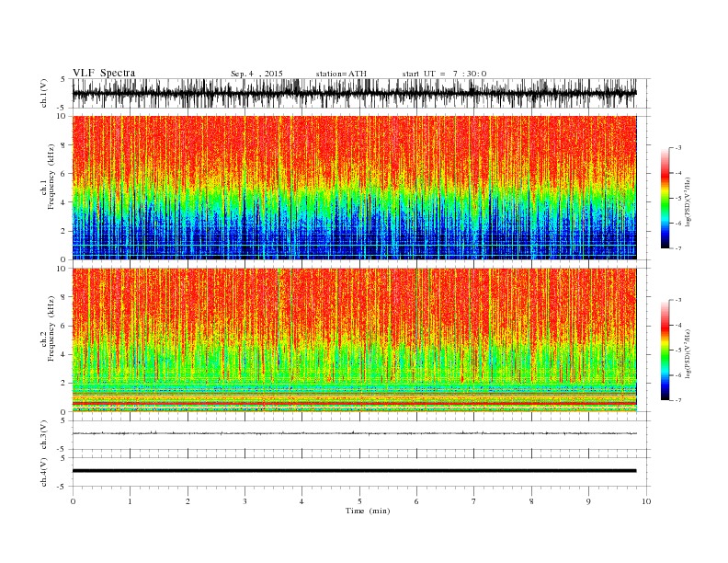
Task: Click the "VLF Spectra" plot title
Action: click(x=104, y=73)
